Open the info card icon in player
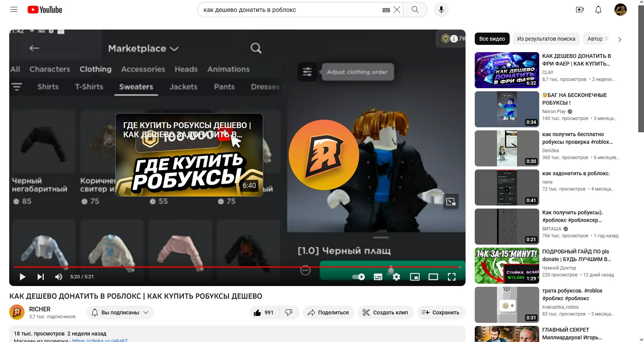 [454, 38]
